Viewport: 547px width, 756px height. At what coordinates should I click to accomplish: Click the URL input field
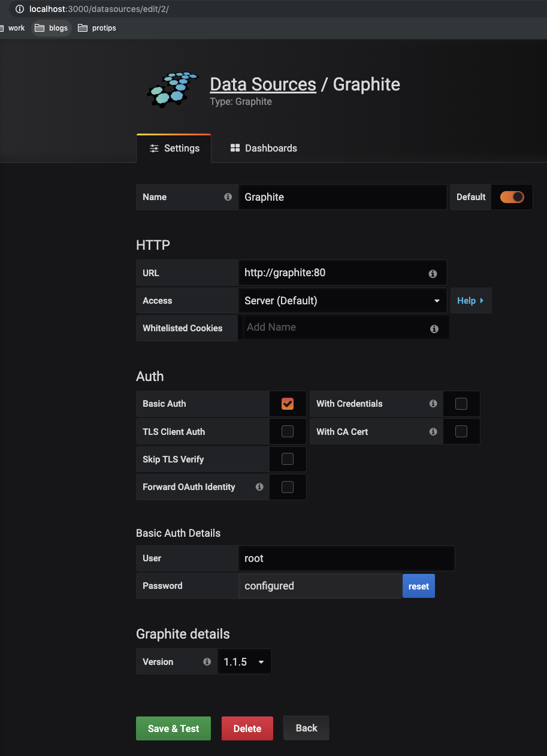point(343,273)
